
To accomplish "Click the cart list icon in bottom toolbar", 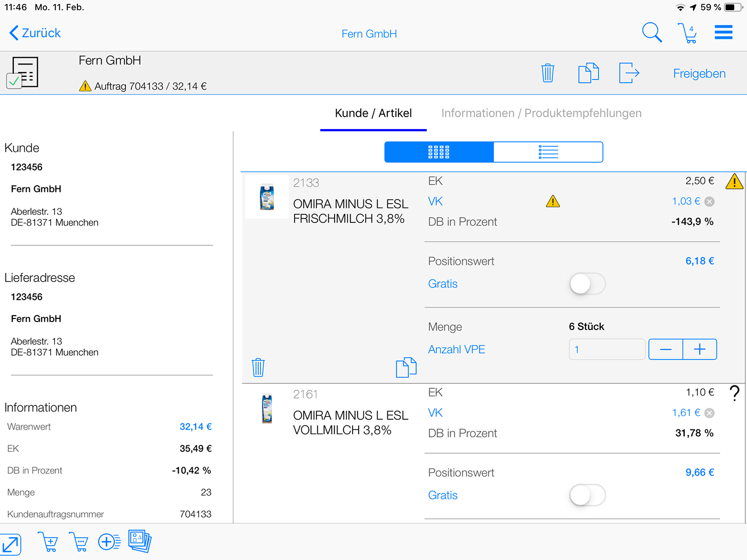I will (78, 542).
